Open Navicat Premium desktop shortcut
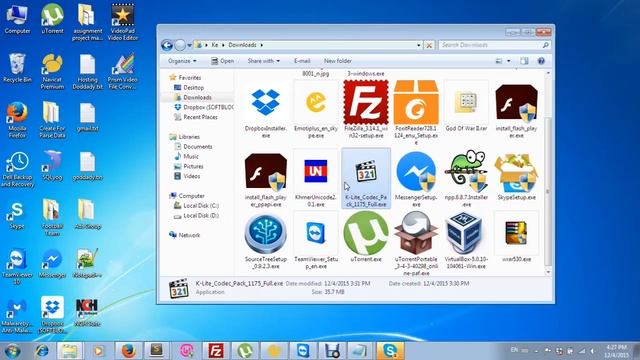 click(52, 71)
